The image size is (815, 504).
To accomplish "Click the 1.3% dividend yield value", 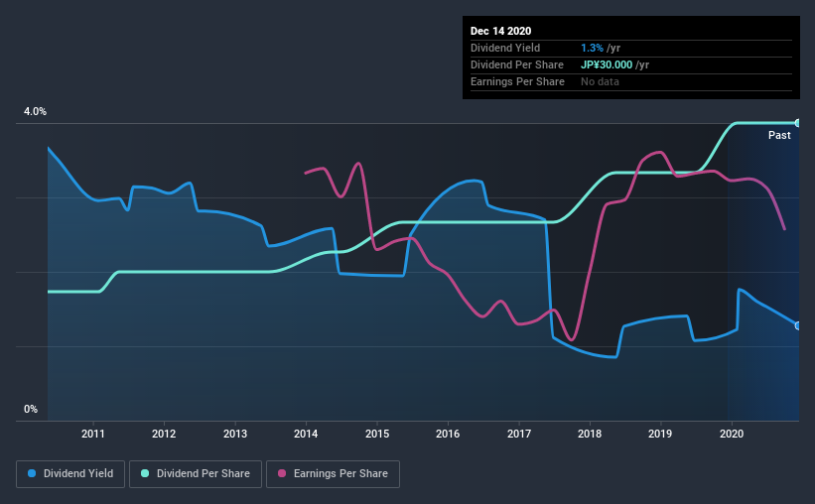I will (x=592, y=49).
